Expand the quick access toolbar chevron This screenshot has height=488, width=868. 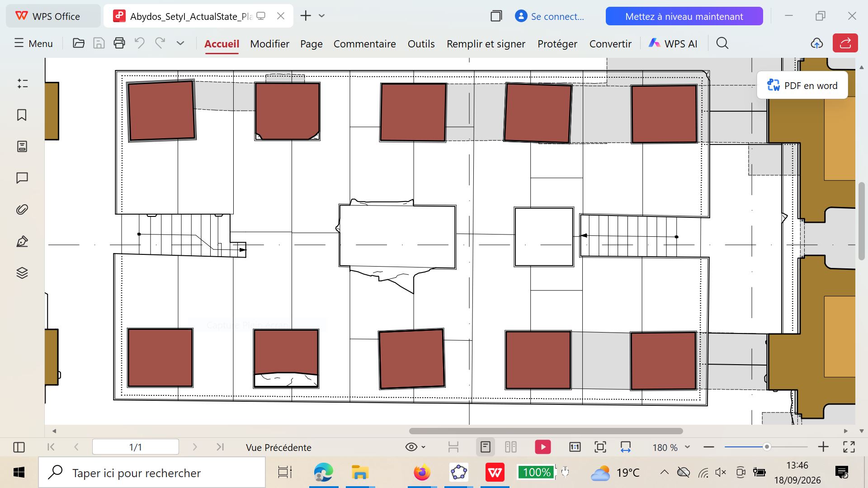pos(180,43)
